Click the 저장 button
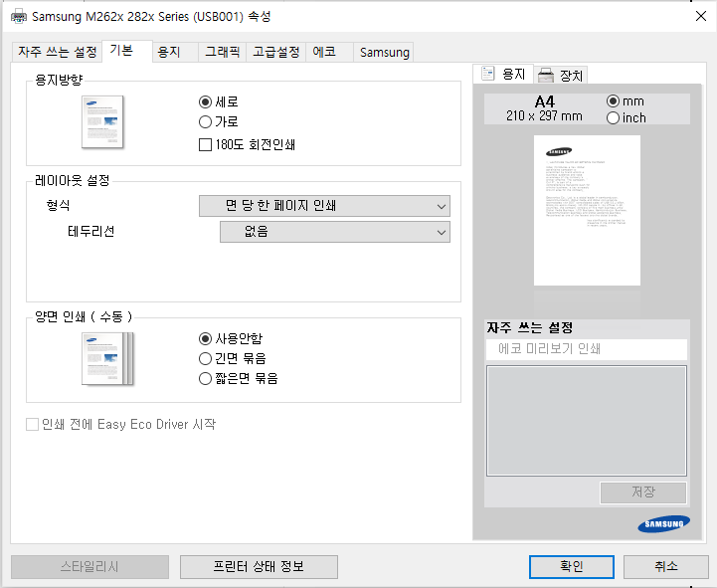 [x=643, y=492]
